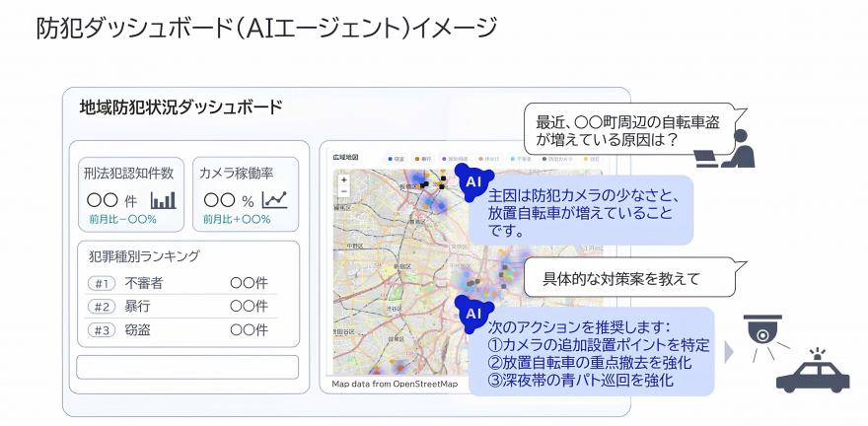868x426 pixels.
Task: Toggle the blue 窃盗 legend item
Action: 397,159
